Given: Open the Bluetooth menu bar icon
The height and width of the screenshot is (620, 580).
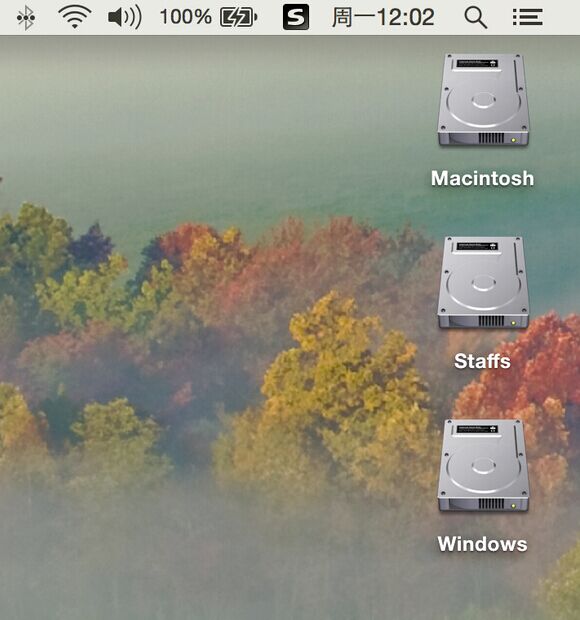Looking at the screenshot, I should click(26, 18).
